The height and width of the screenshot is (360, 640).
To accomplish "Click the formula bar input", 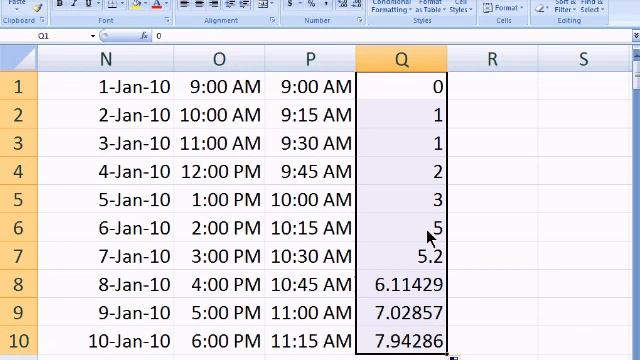I will (392, 36).
